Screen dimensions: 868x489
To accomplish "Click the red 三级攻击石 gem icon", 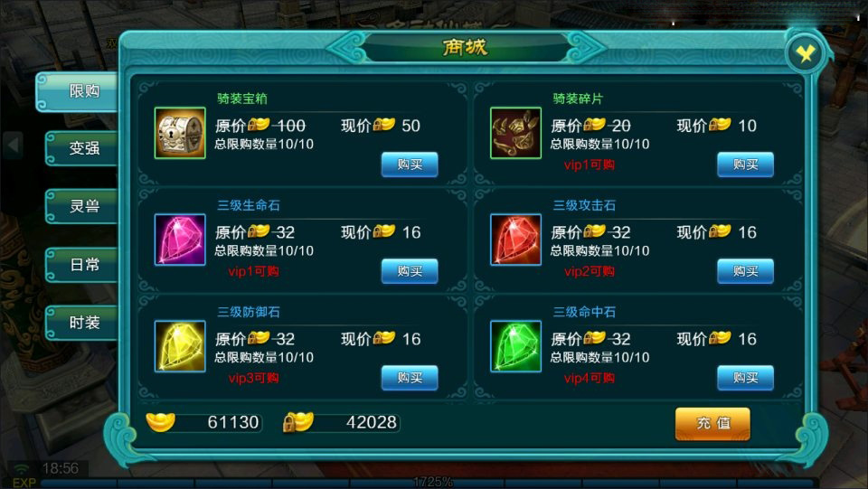I will click(x=515, y=240).
